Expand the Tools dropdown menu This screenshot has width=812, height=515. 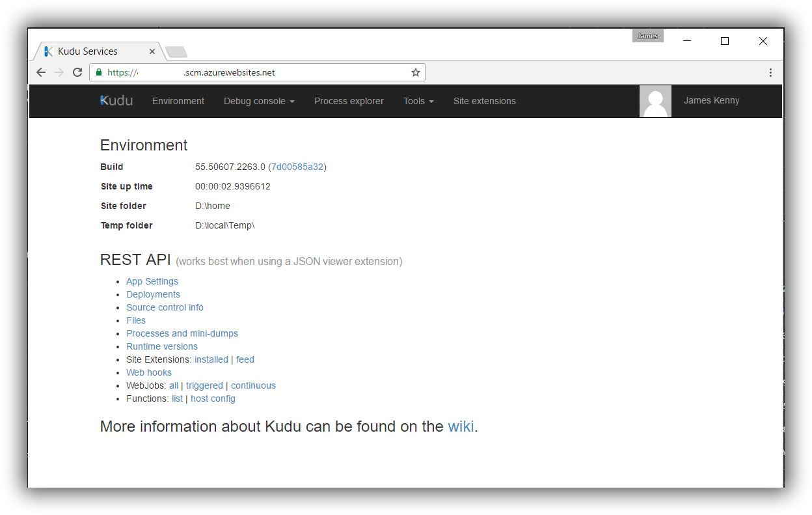pos(418,101)
